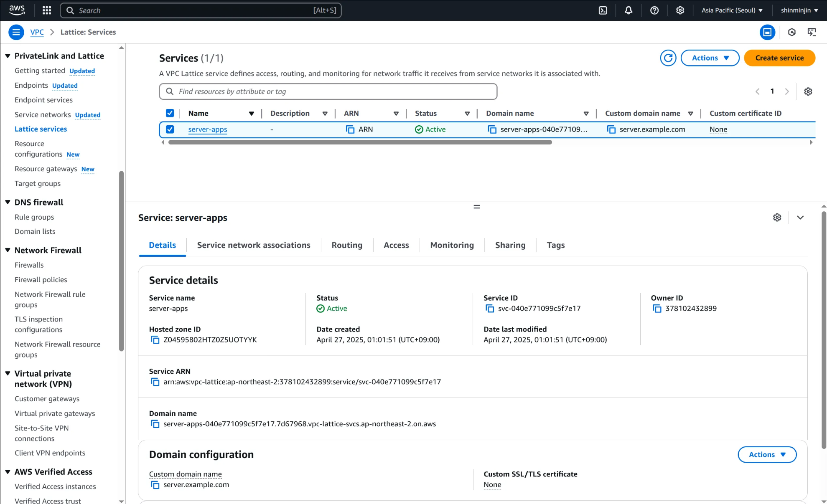The width and height of the screenshot is (827, 504).
Task: Toggle the side navigation hamburger menu
Action: pyautogui.click(x=16, y=32)
